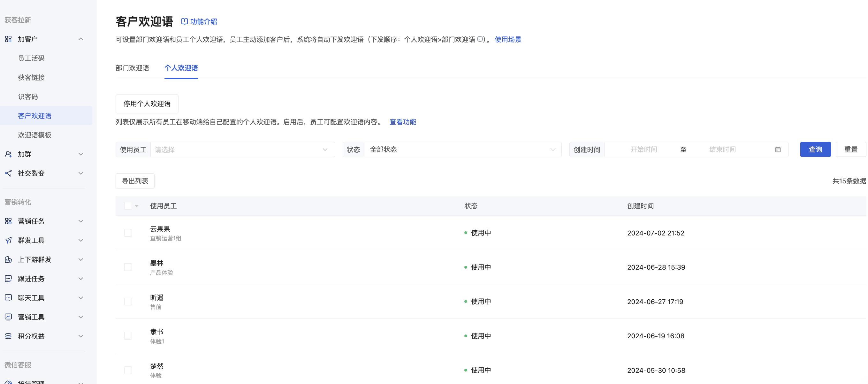Open the 查看功能 link
The image size is (868, 384).
(x=403, y=122)
